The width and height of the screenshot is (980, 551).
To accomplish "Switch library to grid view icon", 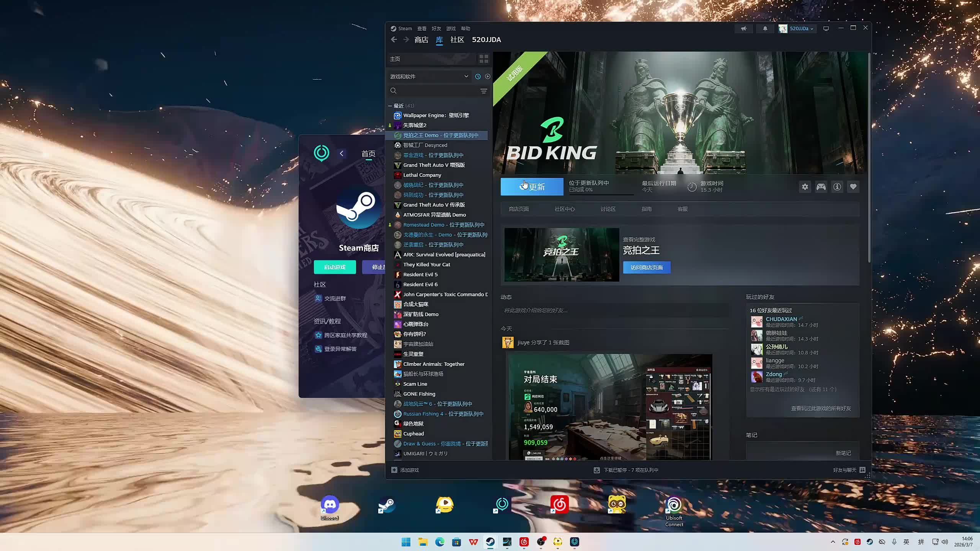I will pos(483,59).
